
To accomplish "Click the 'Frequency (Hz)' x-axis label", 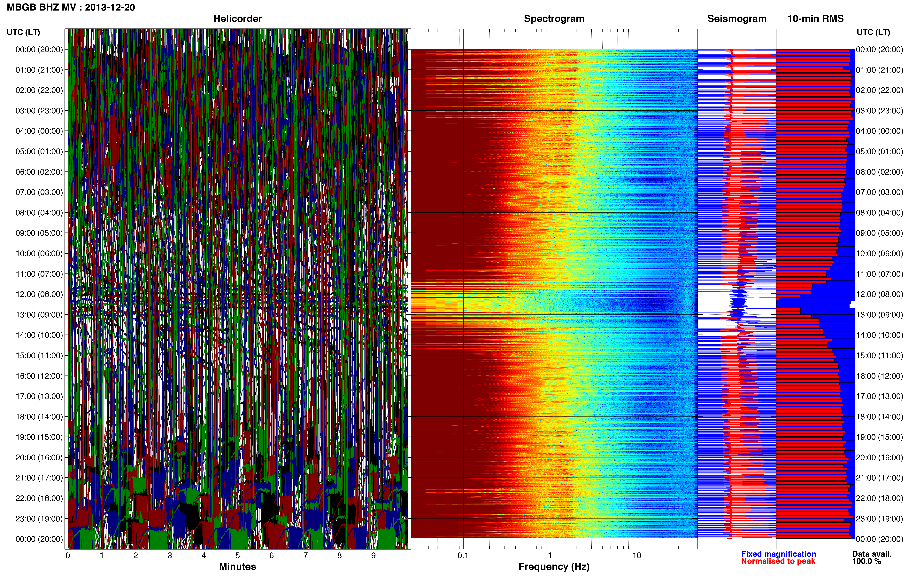I will coord(554,566).
